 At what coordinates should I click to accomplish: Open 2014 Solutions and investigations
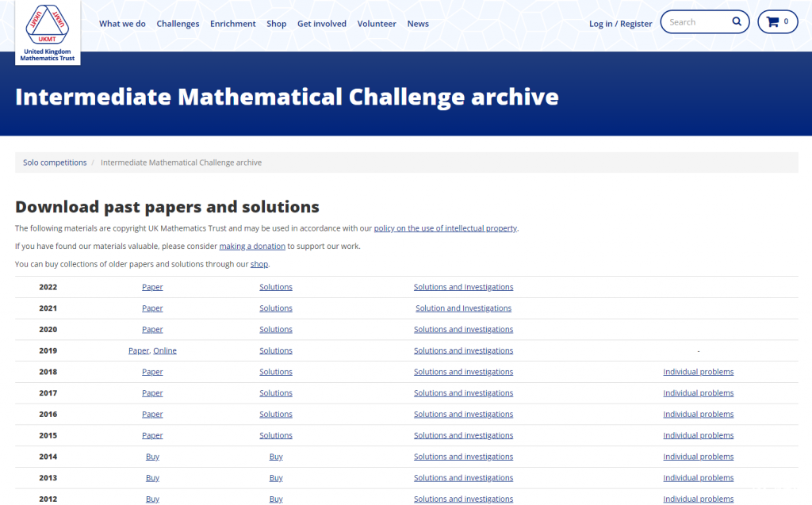coord(463,457)
